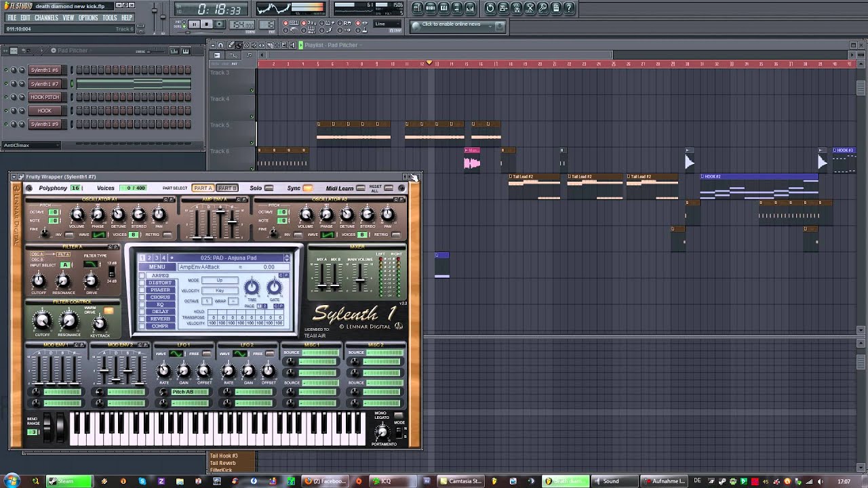
Task: Open the AntiClimax pattern selector dropdown
Action: point(31,145)
